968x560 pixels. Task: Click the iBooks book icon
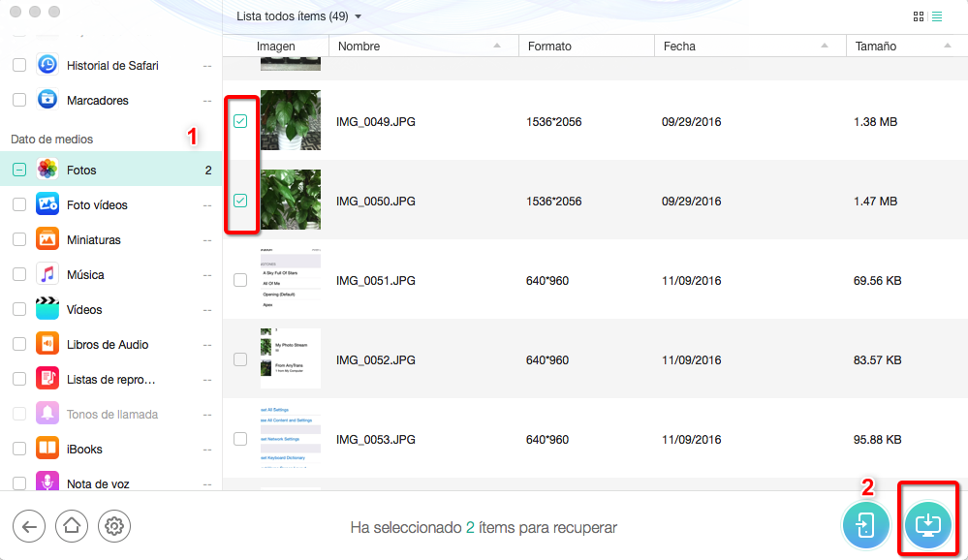click(x=47, y=449)
